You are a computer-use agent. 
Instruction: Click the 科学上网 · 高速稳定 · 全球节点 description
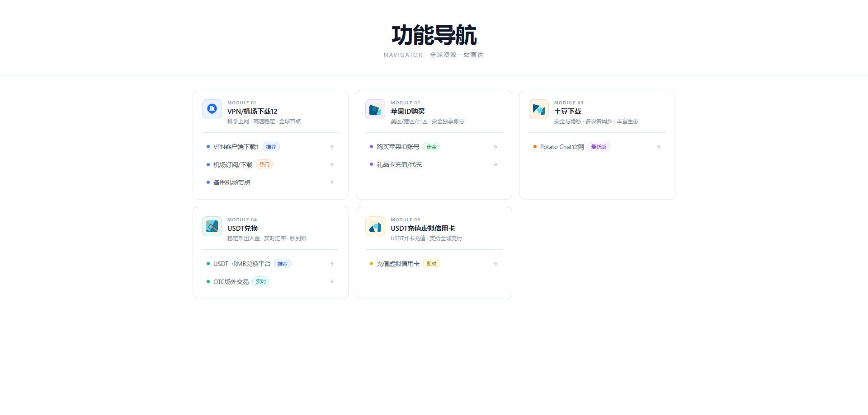click(264, 121)
